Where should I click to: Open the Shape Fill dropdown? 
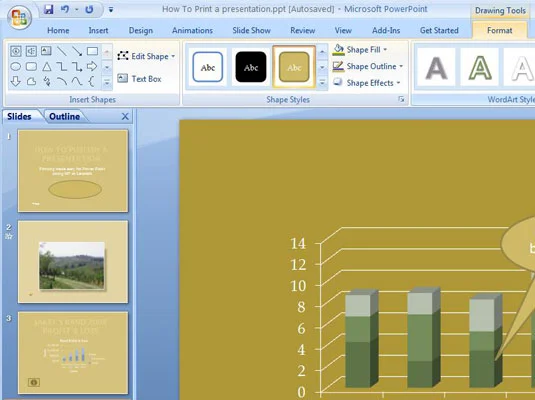click(x=360, y=49)
